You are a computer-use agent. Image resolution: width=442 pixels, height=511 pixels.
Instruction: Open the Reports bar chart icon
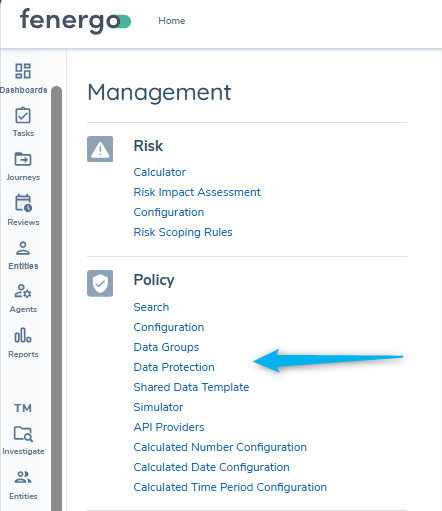(23, 335)
